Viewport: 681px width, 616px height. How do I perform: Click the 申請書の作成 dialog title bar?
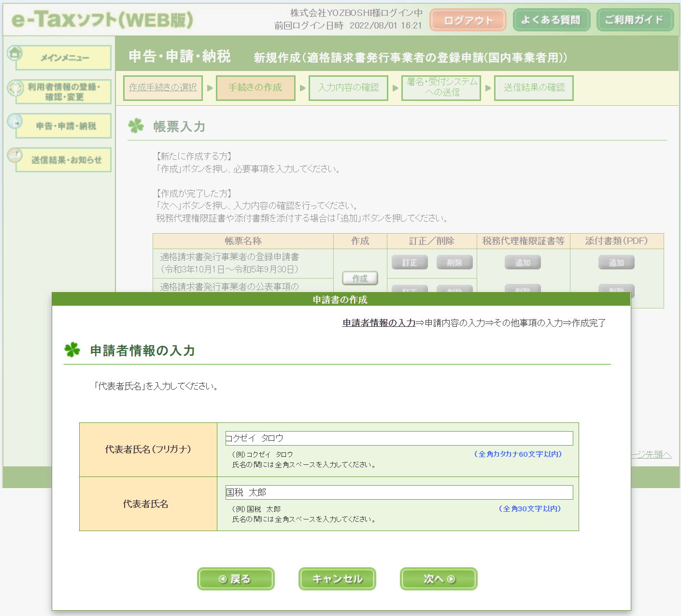click(x=341, y=299)
